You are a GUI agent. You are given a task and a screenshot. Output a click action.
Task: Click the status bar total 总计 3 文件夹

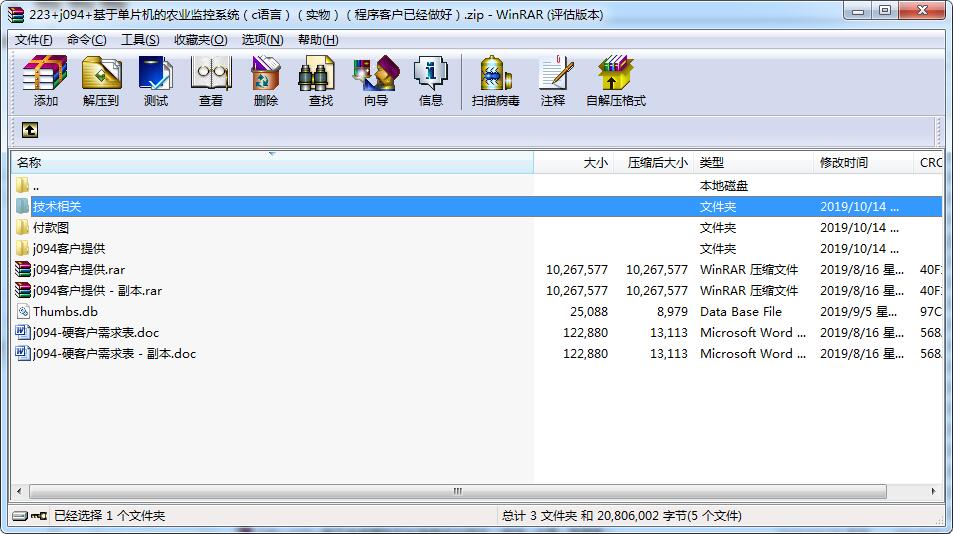(621, 516)
